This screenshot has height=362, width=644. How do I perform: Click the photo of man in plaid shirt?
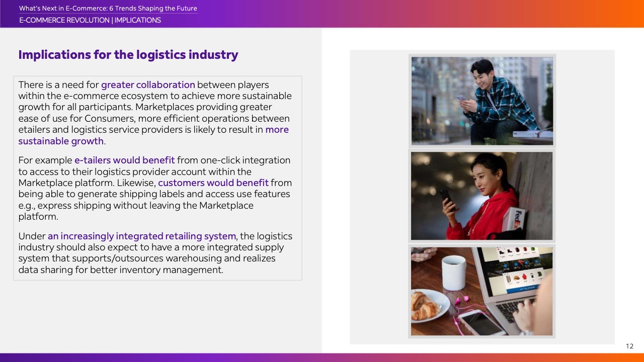[482, 101]
